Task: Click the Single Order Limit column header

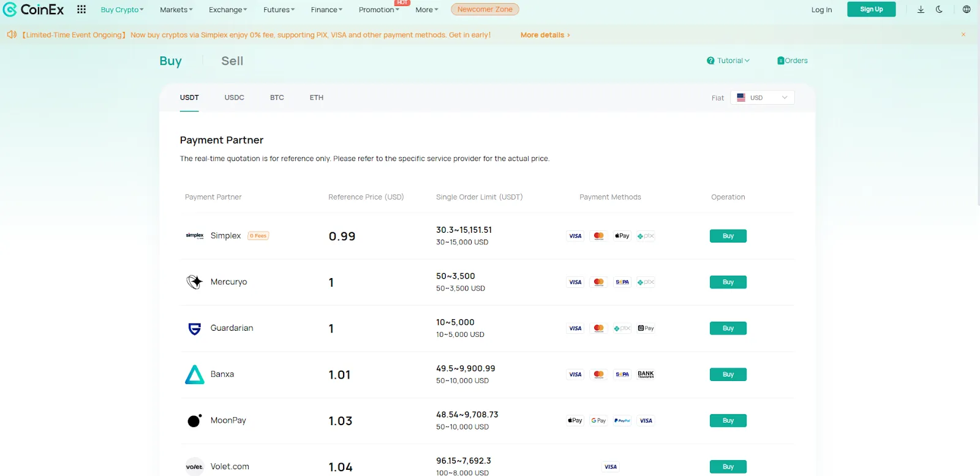Action: pos(479,197)
